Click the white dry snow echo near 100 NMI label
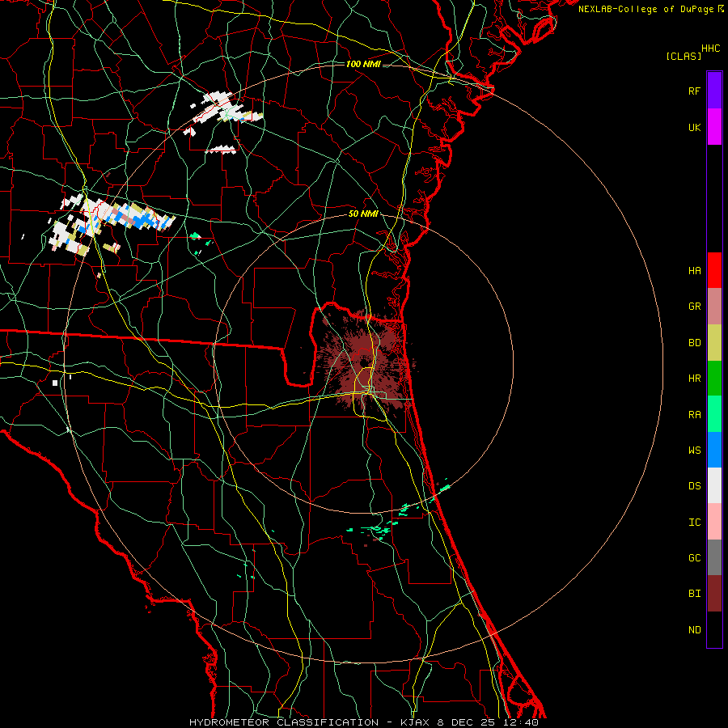 point(224,112)
